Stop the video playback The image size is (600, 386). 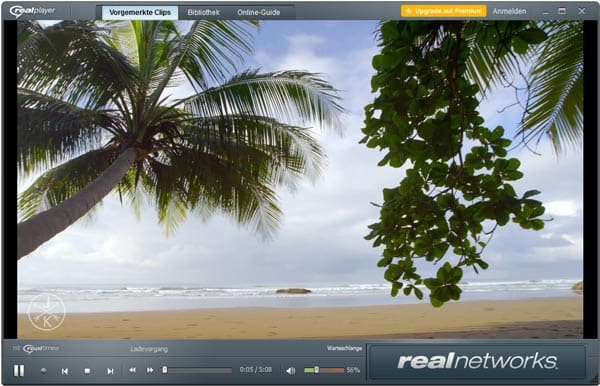[x=88, y=371]
